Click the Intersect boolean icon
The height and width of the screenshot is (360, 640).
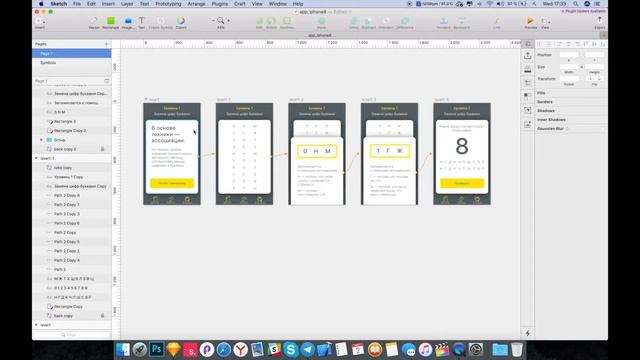pyautogui.click(x=386, y=22)
